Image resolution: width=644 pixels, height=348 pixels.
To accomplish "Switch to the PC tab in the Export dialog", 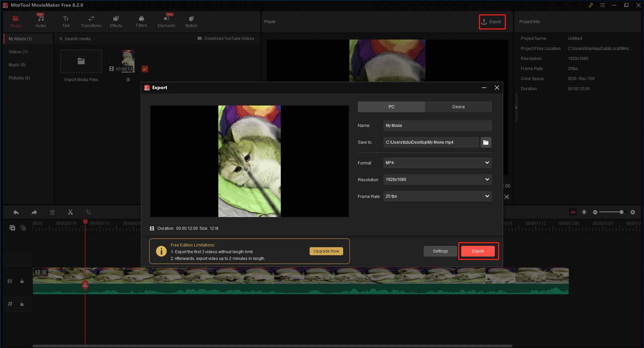I will coord(391,107).
